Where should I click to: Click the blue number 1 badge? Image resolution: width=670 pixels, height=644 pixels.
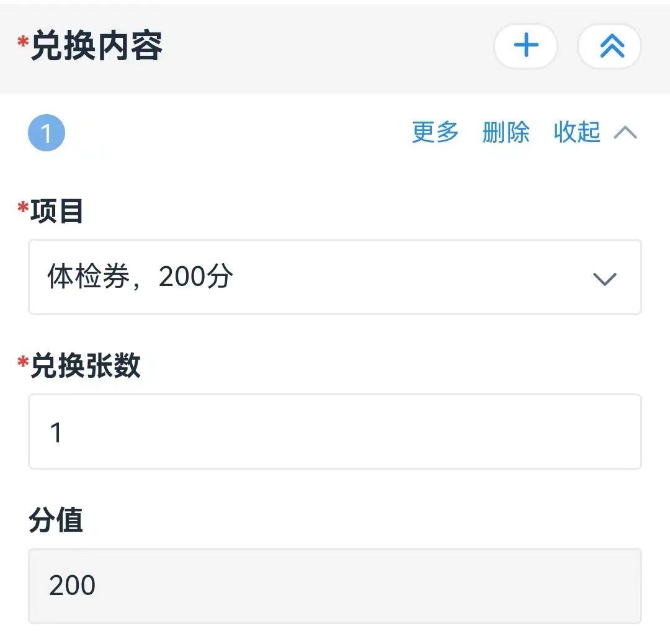(x=47, y=133)
